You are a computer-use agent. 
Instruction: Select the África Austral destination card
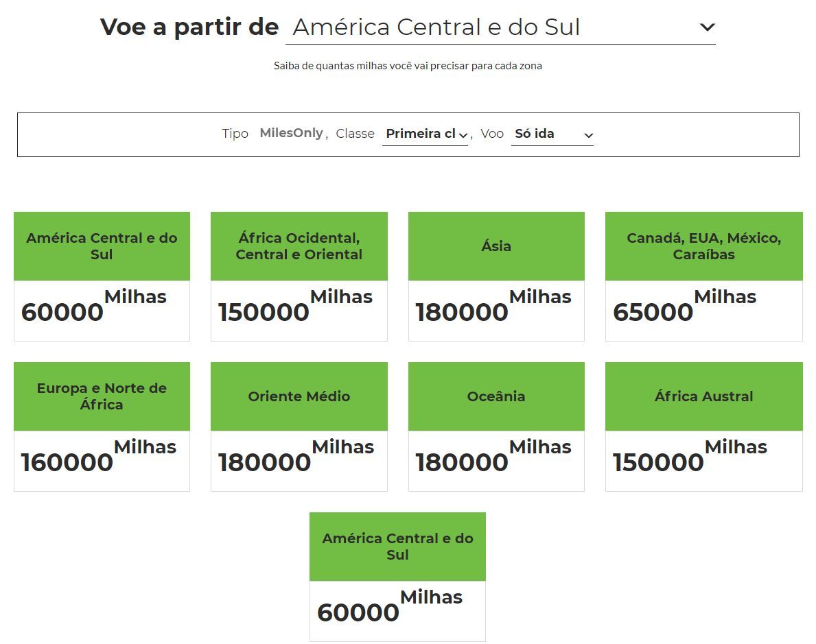[x=704, y=427]
